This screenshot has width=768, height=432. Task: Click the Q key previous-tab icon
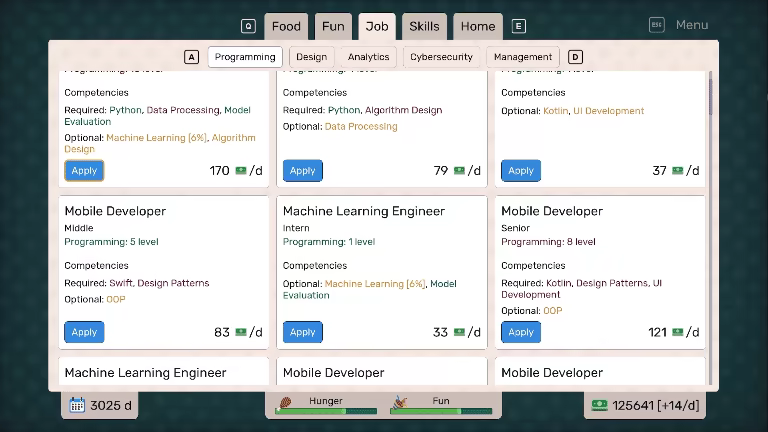[248, 26]
